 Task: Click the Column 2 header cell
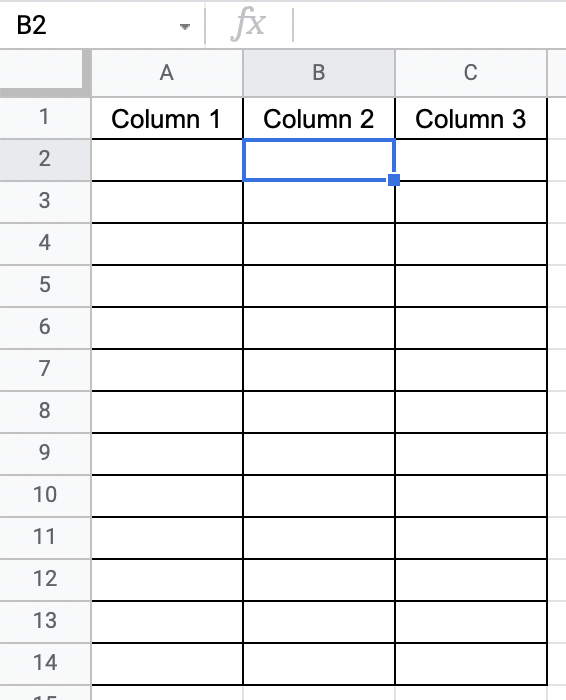(319, 119)
